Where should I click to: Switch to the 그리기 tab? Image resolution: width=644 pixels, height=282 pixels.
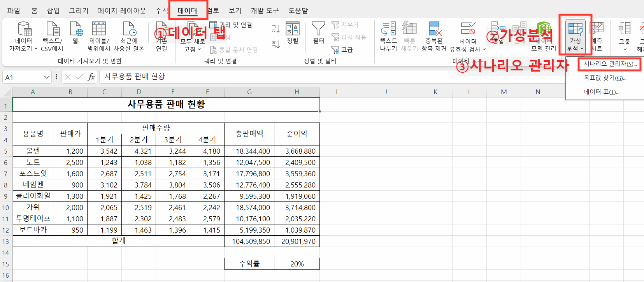79,11
